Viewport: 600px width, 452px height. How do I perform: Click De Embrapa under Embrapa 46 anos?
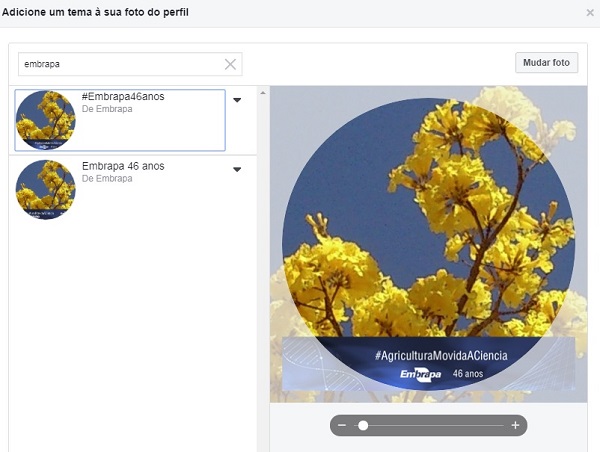(107, 179)
